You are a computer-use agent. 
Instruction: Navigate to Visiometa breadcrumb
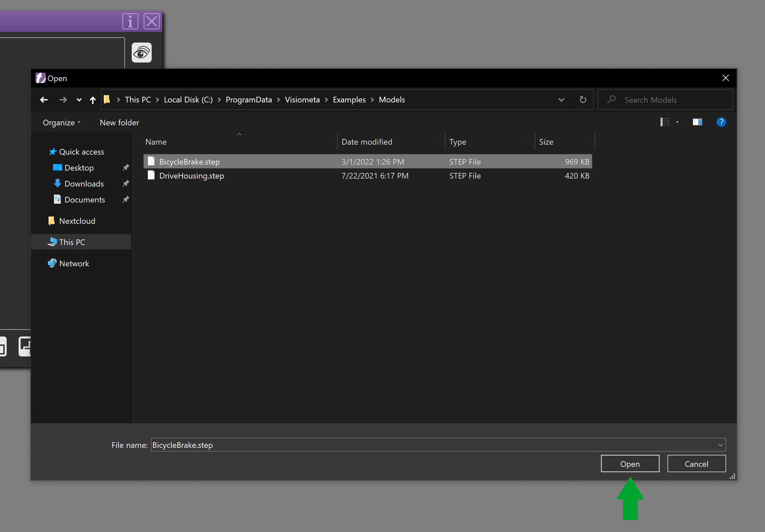point(302,100)
